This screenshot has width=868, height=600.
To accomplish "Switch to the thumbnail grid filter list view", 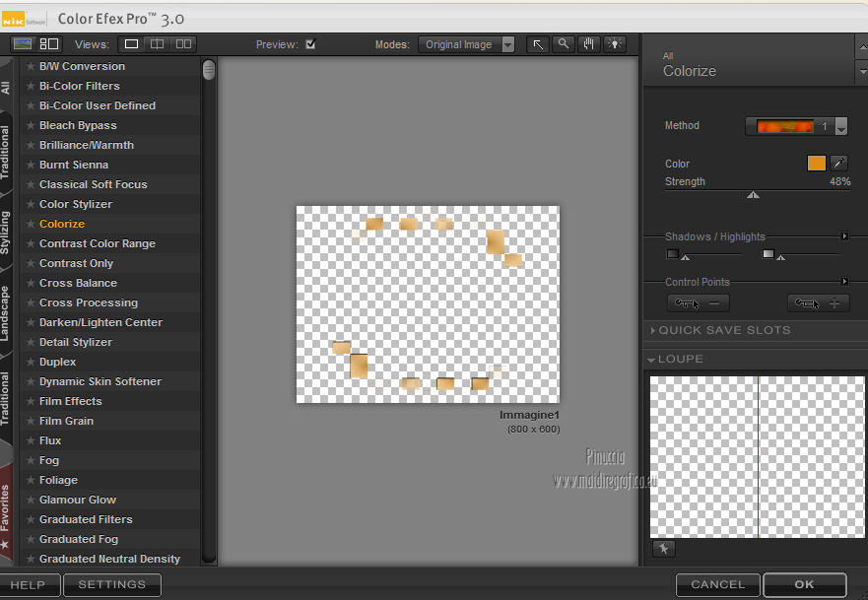I will click(x=48, y=43).
